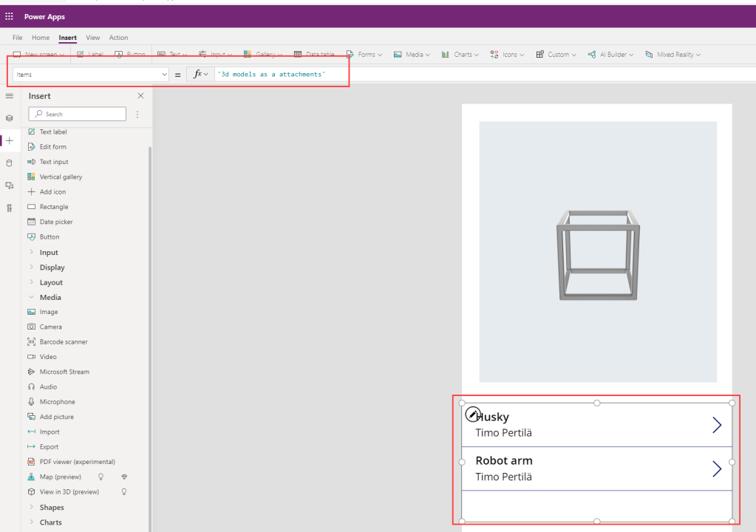Close the Insert panel
Image resolution: width=756 pixels, height=532 pixels.
[x=141, y=96]
